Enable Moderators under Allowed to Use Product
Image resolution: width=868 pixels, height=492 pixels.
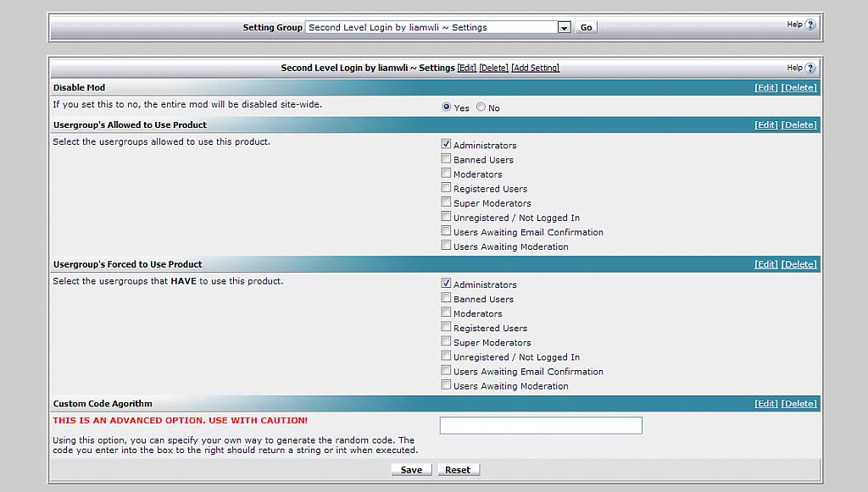tap(446, 174)
